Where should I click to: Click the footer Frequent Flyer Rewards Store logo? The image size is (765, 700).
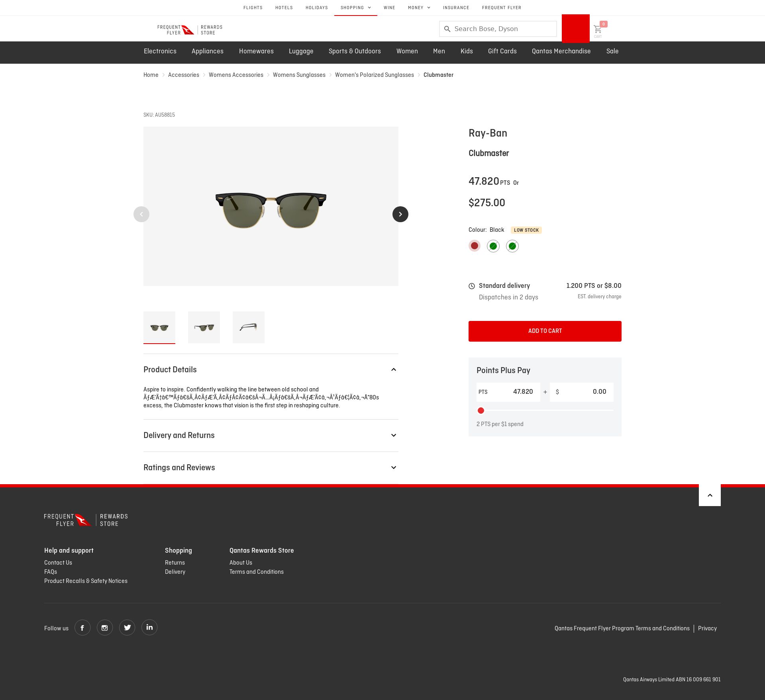tap(86, 520)
